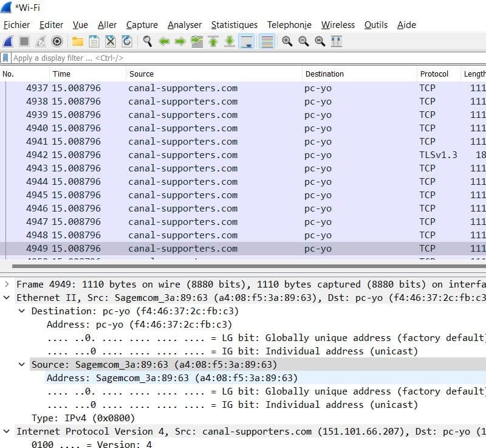The image size is (486, 448).
Task: Expand the Frame 4949 details
Action: point(7,284)
